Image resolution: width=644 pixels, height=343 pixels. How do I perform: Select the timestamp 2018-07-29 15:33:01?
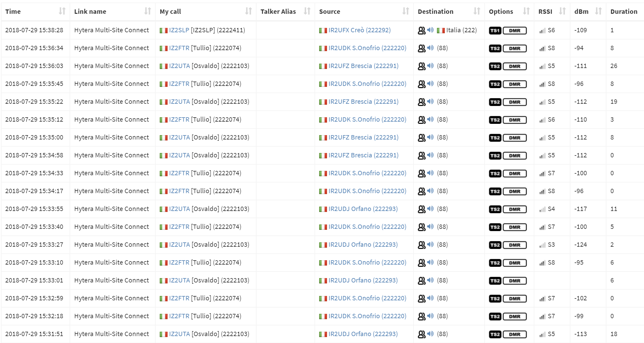click(x=34, y=280)
